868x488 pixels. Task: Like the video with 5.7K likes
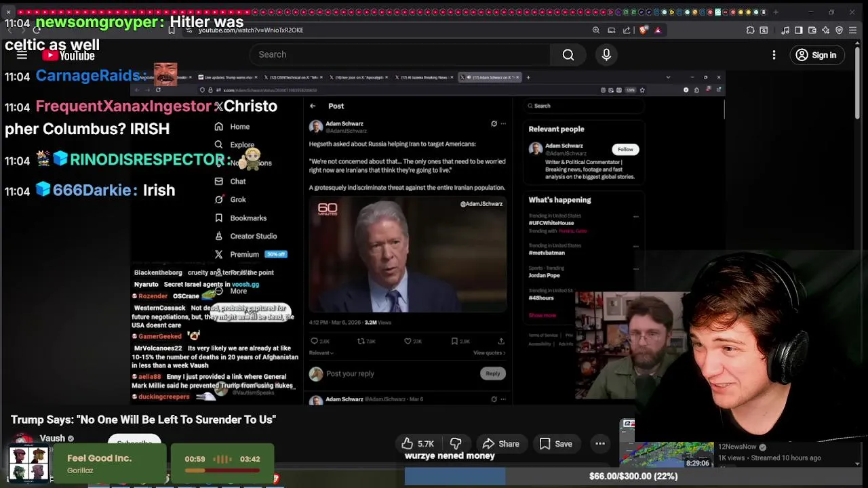click(418, 444)
